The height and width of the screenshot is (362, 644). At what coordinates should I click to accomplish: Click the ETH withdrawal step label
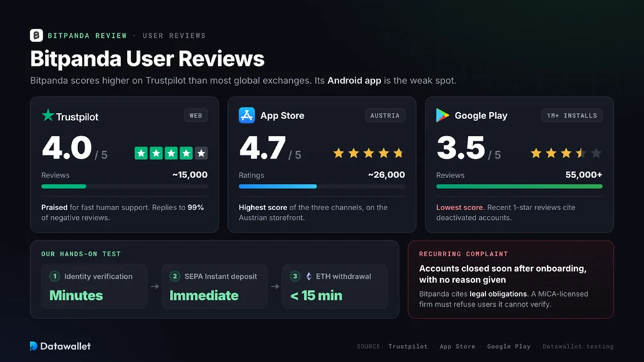click(343, 277)
